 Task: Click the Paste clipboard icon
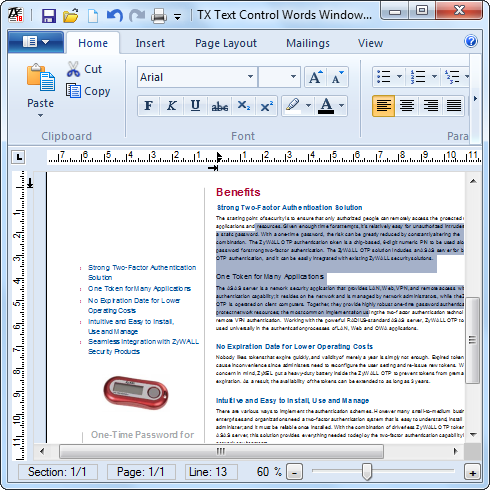[x=41, y=77]
